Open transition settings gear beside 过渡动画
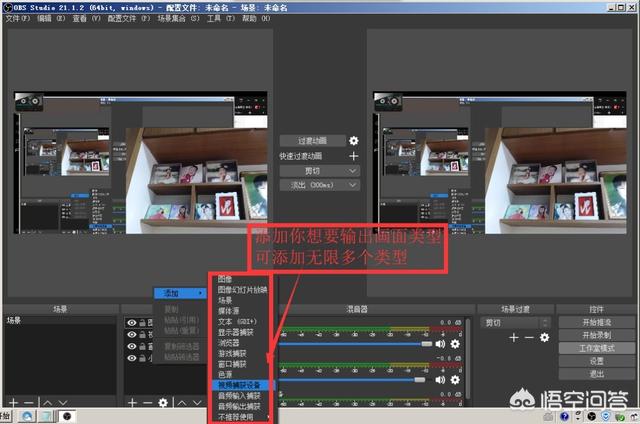Image resolution: width=640 pixels, height=424 pixels. tap(353, 142)
